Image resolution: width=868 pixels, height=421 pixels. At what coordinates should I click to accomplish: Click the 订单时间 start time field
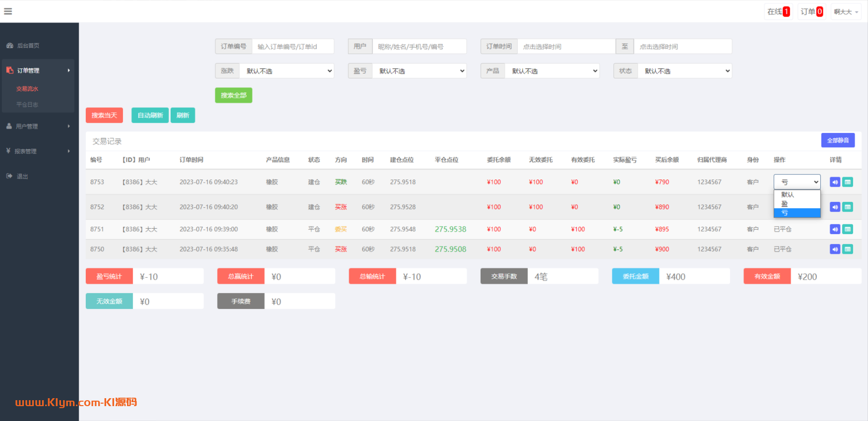pos(566,47)
